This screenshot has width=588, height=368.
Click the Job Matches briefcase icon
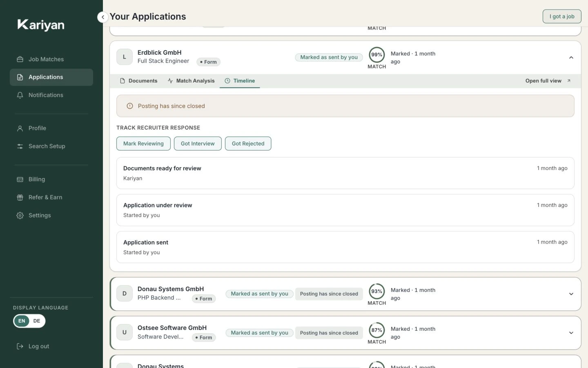(20, 59)
